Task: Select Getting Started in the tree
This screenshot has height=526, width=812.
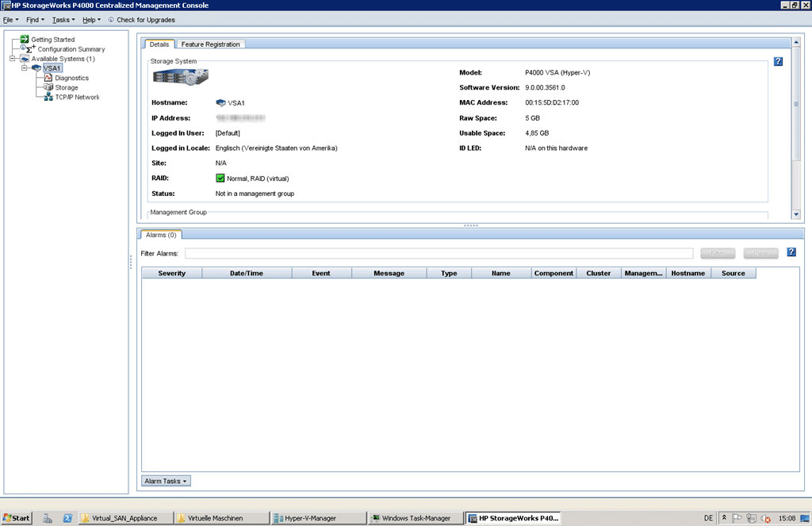Action: point(53,40)
